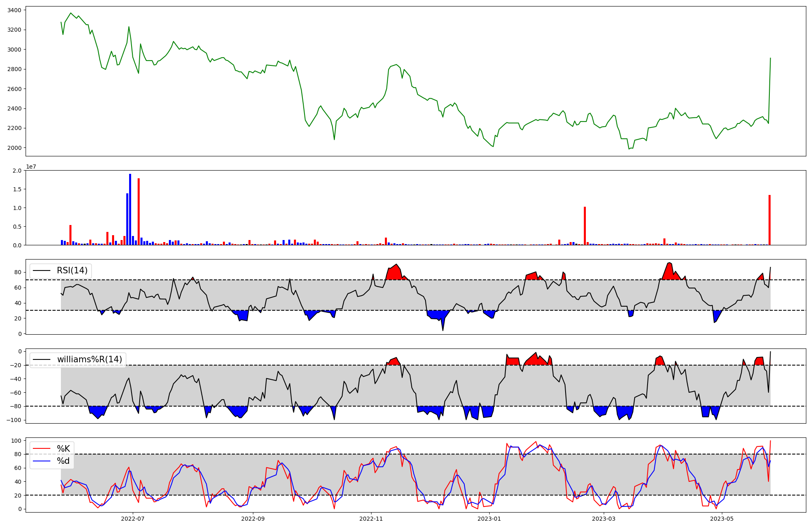
Task: Select the 2022-07 x-axis date label
Action: pos(133,519)
